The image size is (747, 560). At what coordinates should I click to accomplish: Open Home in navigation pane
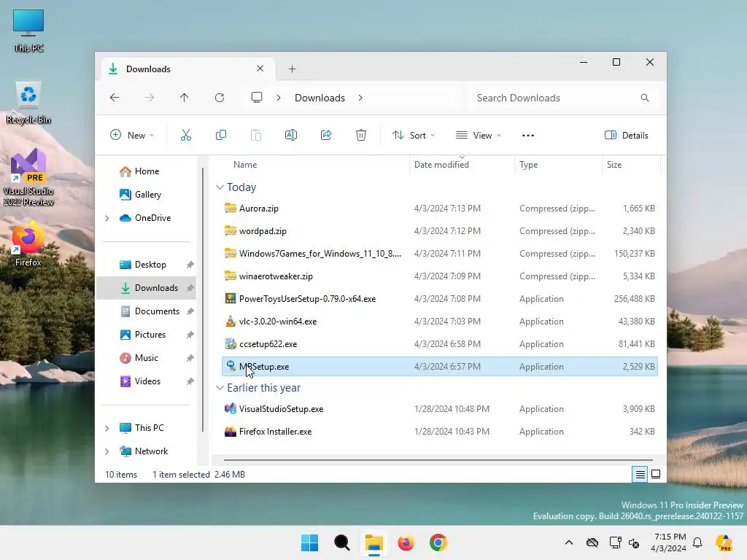click(147, 171)
